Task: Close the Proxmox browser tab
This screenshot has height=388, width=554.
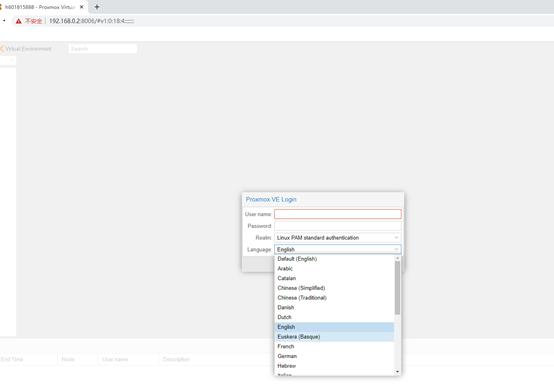Action: pos(82,7)
